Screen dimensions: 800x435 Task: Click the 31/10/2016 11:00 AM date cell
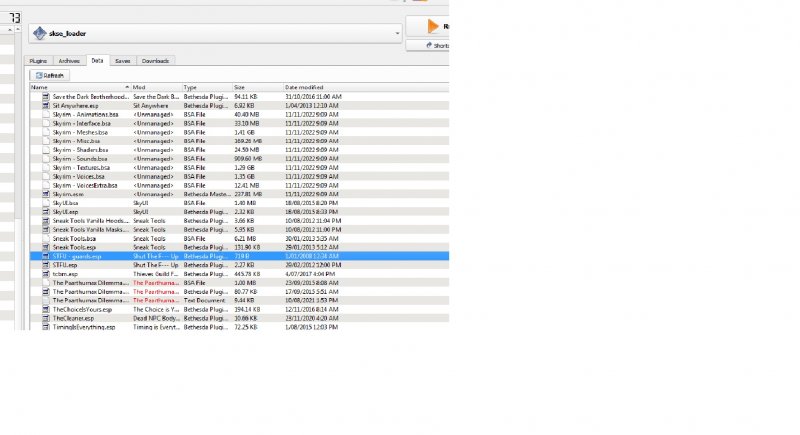coord(313,96)
